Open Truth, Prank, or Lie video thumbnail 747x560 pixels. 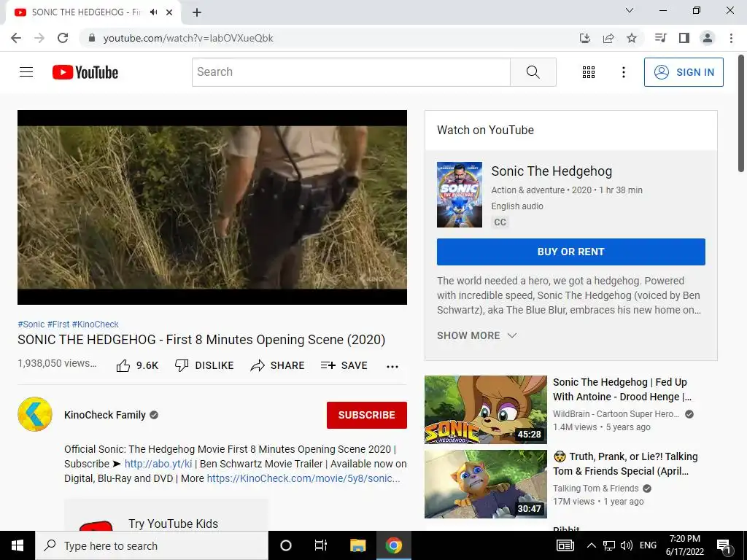coord(485,484)
